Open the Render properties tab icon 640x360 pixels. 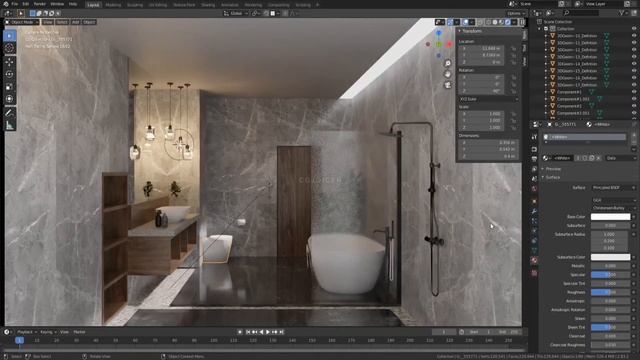(x=534, y=149)
